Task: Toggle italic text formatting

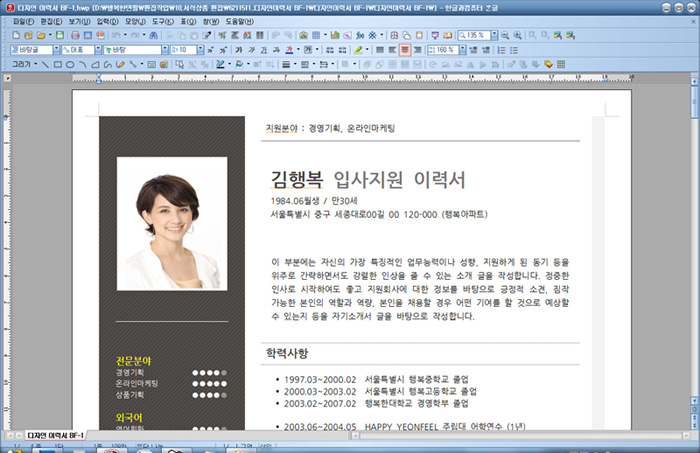Action: pyautogui.click(x=251, y=50)
